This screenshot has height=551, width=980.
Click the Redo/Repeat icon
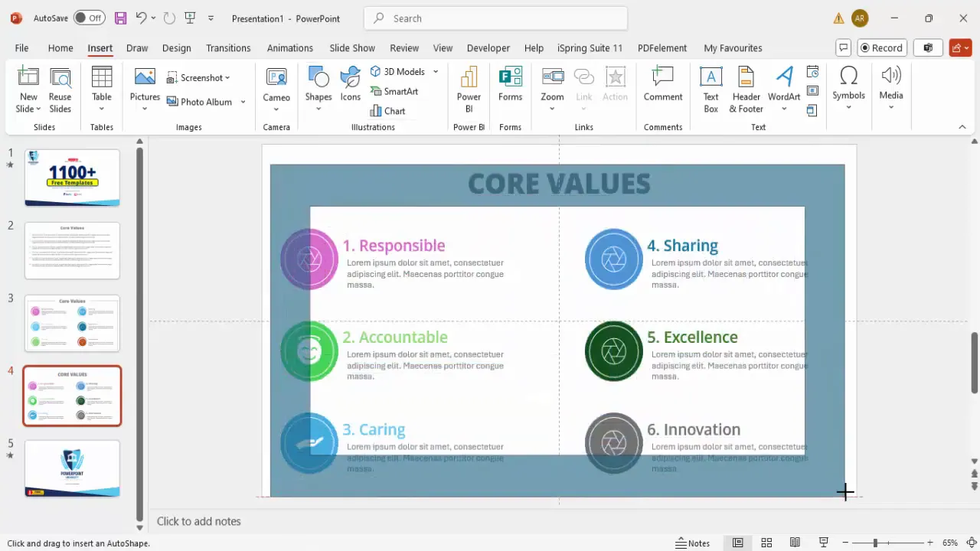coord(169,18)
